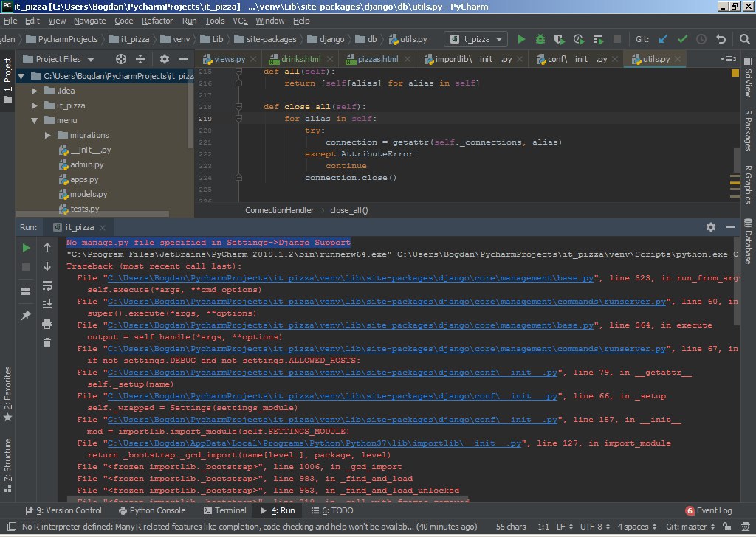Open Database side tool window
Image resolution: width=756 pixels, height=537 pixels.
click(748, 242)
